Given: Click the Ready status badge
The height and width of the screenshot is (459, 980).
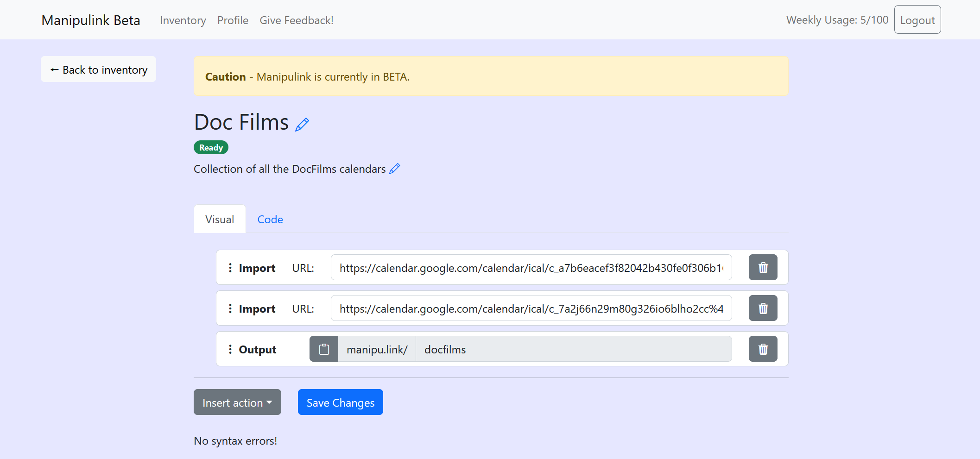Looking at the screenshot, I should 211,147.
